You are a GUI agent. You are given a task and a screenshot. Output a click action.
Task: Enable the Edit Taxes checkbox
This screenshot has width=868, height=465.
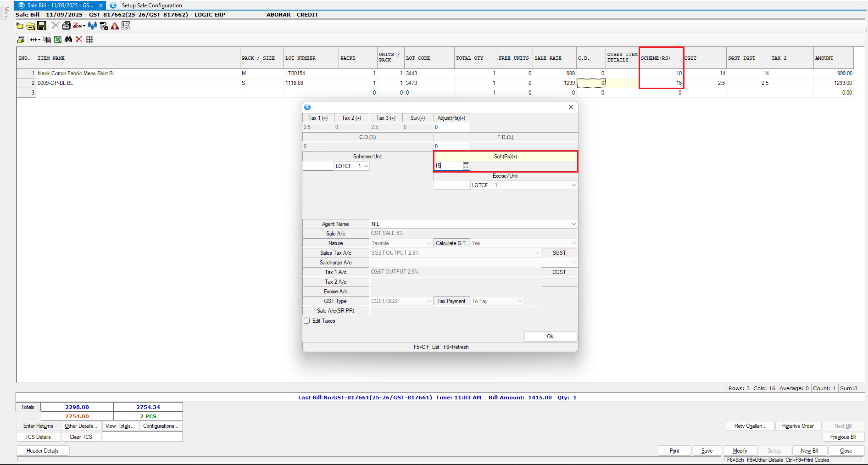(x=307, y=321)
